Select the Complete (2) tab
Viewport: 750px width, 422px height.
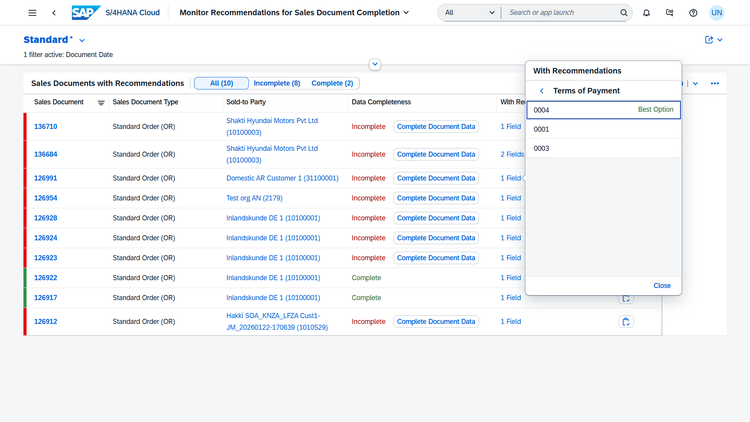(x=332, y=83)
